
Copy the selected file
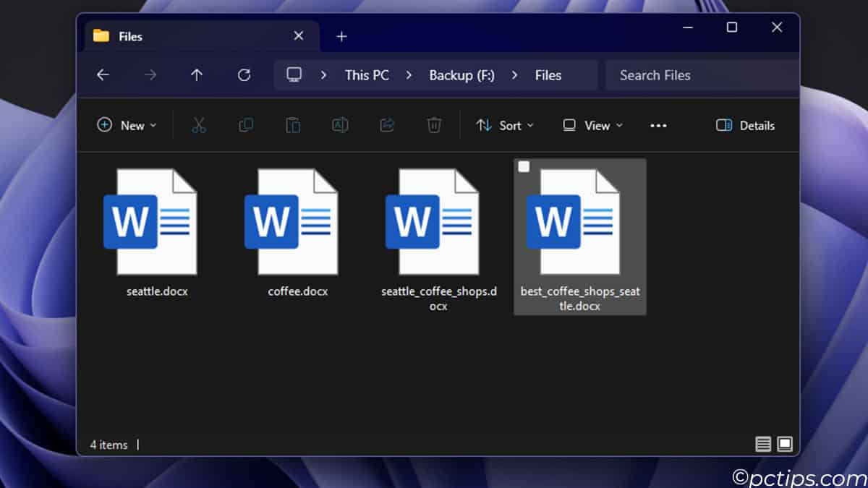tap(246, 125)
